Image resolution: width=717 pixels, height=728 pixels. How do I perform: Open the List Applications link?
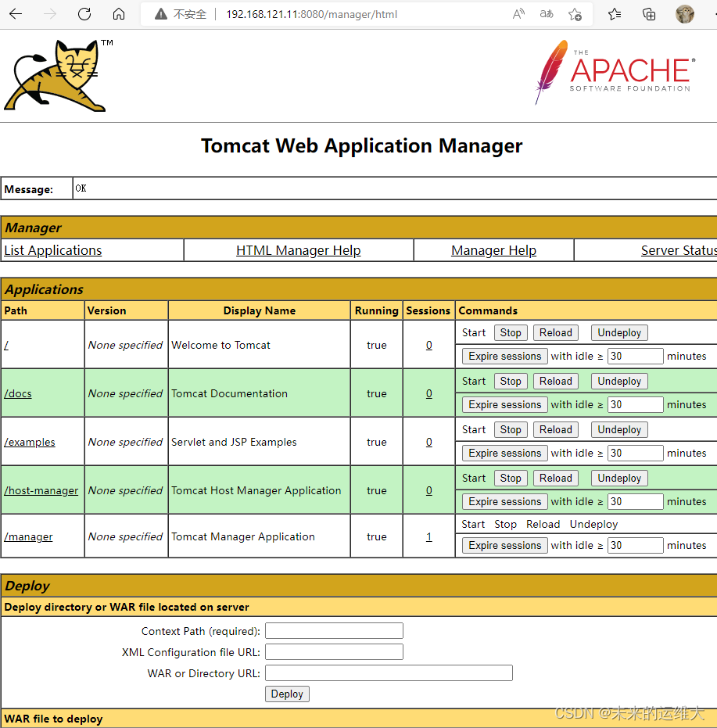(x=53, y=250)
